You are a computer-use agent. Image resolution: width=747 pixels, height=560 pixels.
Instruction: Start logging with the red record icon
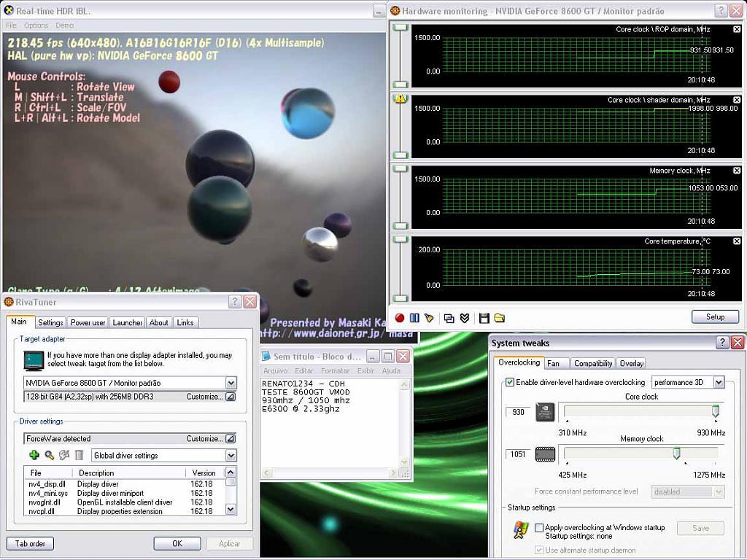pyautogui.click(x=400, y=318)
